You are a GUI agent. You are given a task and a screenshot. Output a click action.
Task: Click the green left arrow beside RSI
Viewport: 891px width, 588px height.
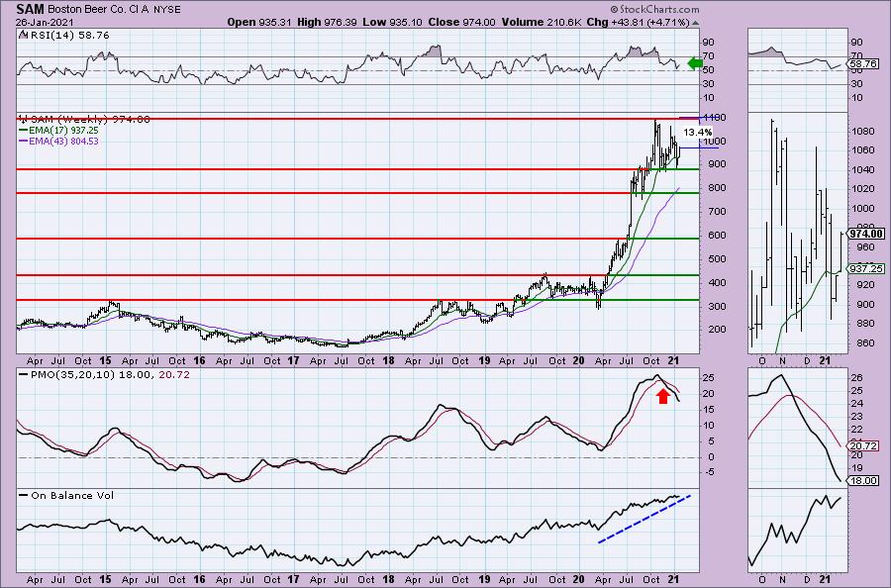pos(695,63)
